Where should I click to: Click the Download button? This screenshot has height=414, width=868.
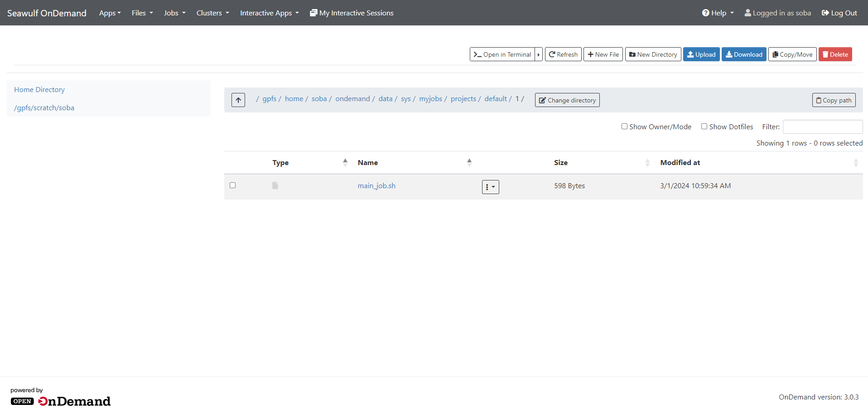pos(744,54)
